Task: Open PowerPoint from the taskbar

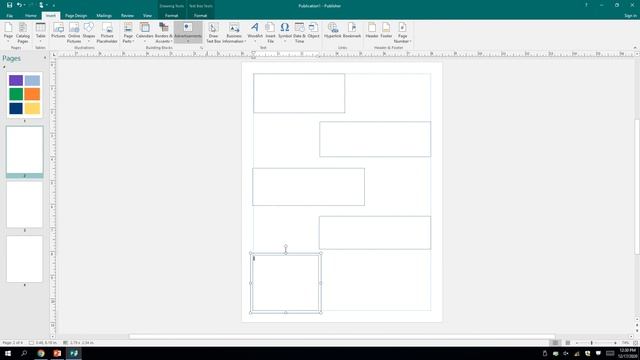Action: pos(57,353)
